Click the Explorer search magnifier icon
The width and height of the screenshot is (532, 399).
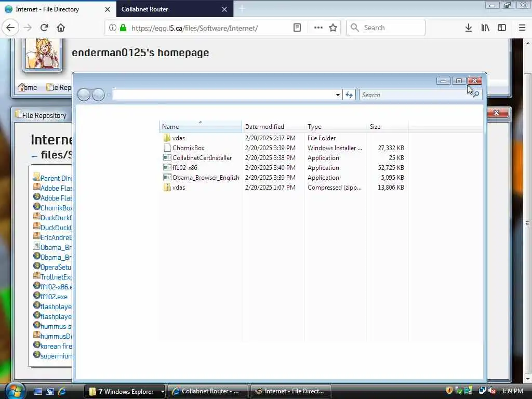tap(476, 95)
